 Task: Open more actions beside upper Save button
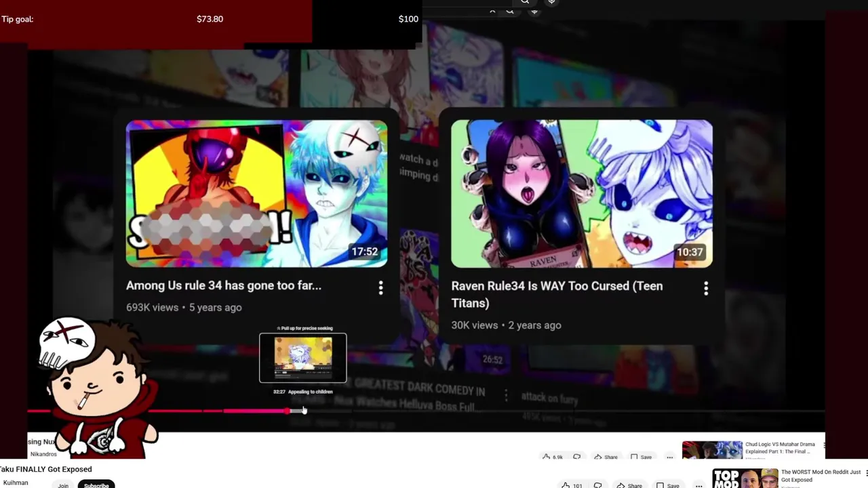(669, 457)
